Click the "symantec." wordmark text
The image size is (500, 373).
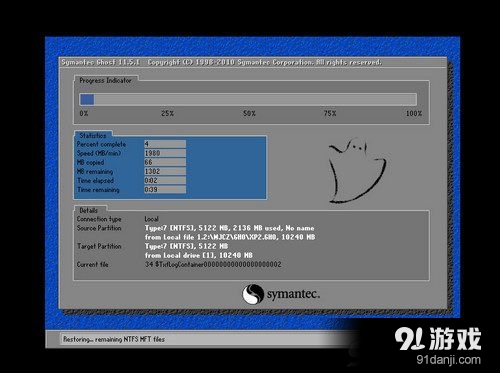click(x=293, y=294)
